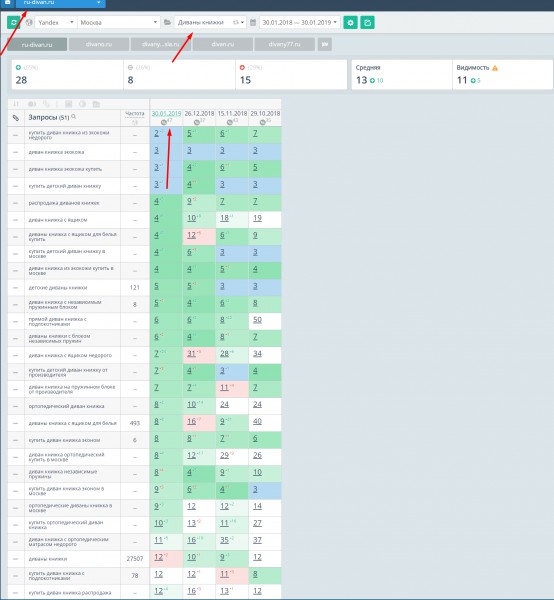Click the 30.01.2019 date column link
Screen dimensions: 554x600
166,114
